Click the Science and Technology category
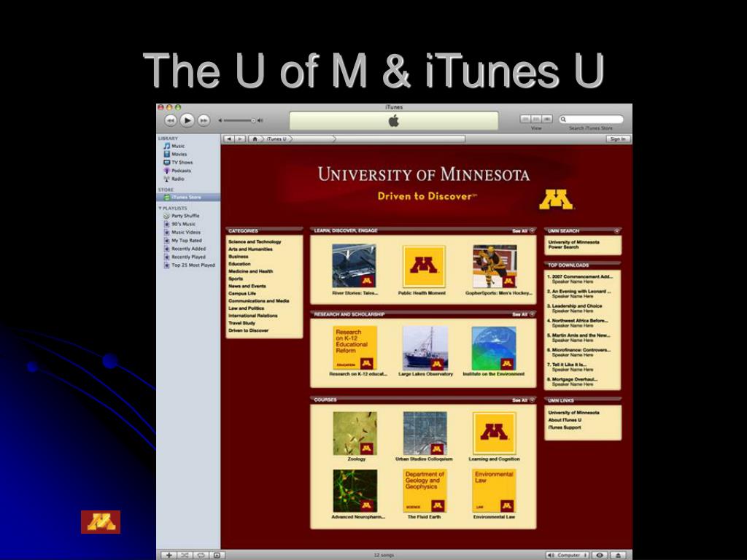Image resolution: width=747 pixels, height=560 pixels. [x=255, y=242]
